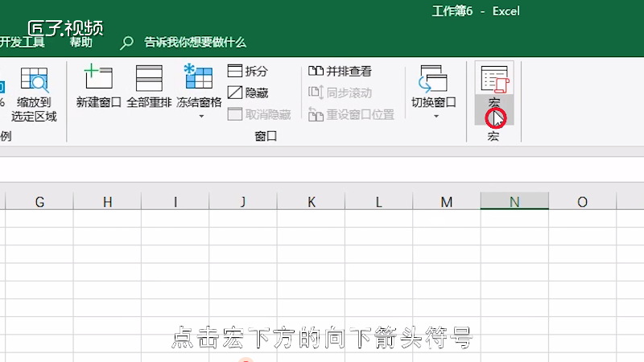The image size is (644, 362).
Task: Toggle Synchronous Scrolling (同步滚动)
Action: pyautogui.click(x=341, y=93)
